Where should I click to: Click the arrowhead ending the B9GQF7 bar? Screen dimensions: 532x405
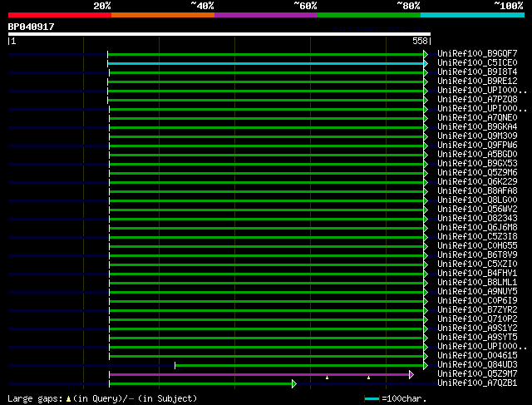coord(426,54)
